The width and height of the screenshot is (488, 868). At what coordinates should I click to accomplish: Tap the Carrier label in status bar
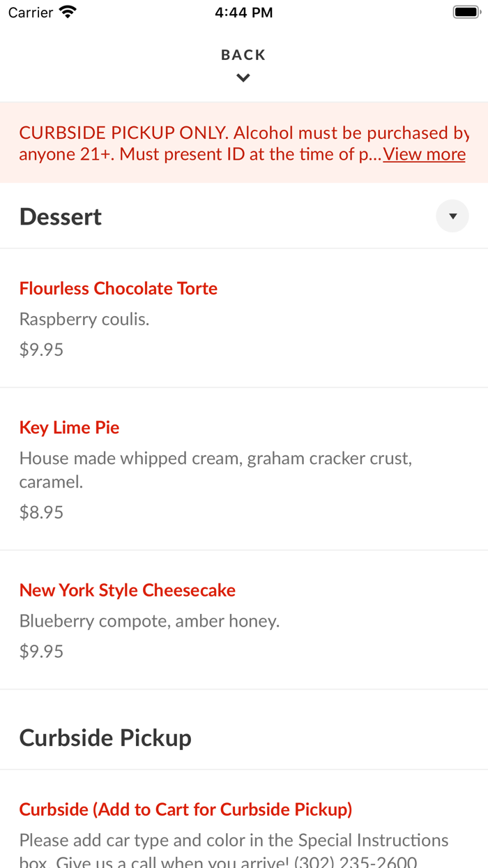tap(29, 11)
